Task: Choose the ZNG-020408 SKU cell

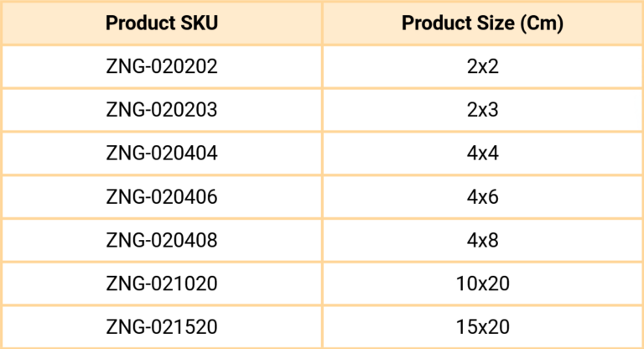Action: 162,241
